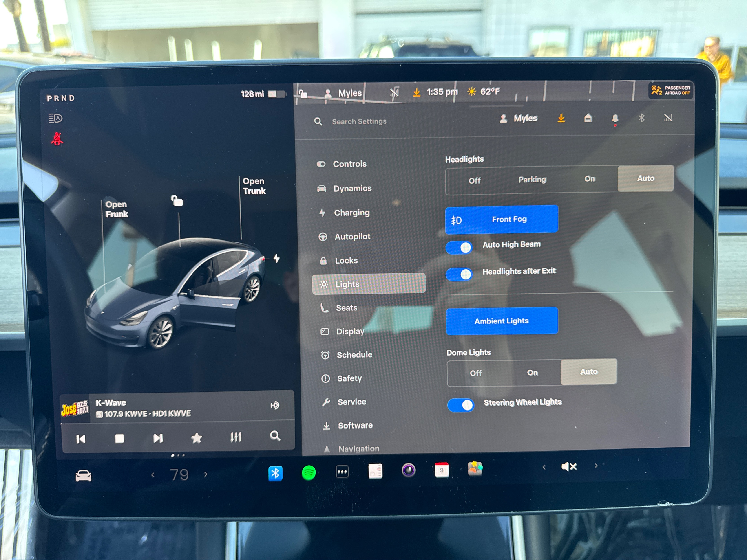Open the Calendar app icon
747x560 pixels.
coord(441,470)
